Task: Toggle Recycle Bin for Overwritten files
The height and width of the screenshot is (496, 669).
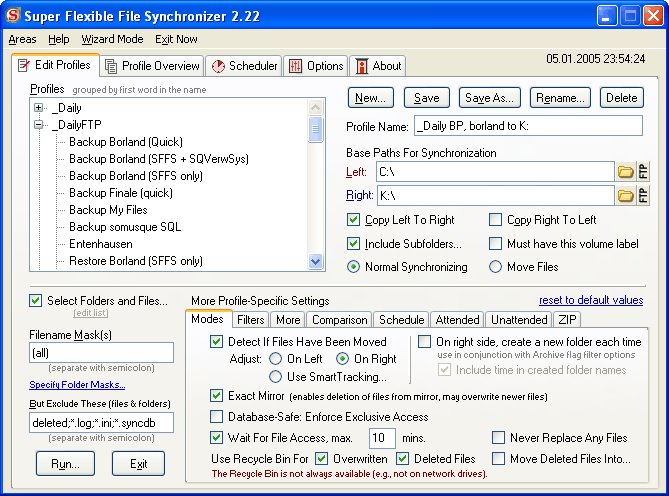Action: click(321, 459)
